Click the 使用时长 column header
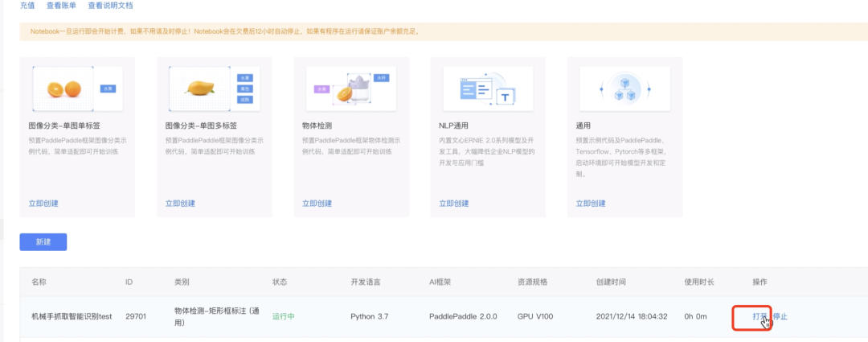Viewport: 868px width, 342px height. click(x=699, y=282)
